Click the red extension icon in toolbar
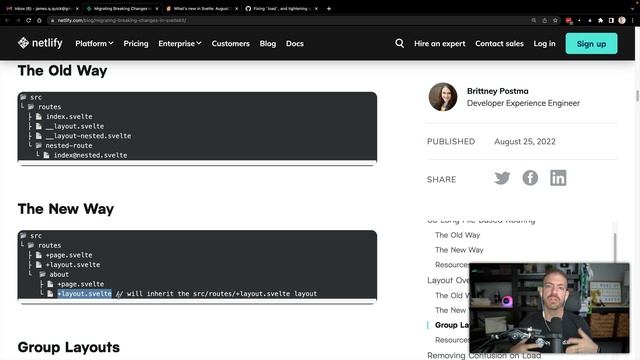Image resolution: width=640 pixels, height=360 pixels. coord(569,20)
